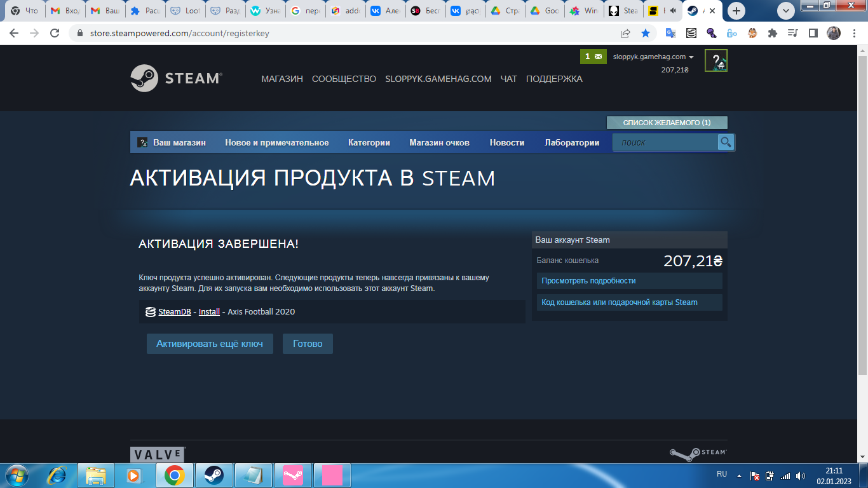Switch to the Gmail Вход tab
This screenshot has width=868, height=488.
pos(66,11)
